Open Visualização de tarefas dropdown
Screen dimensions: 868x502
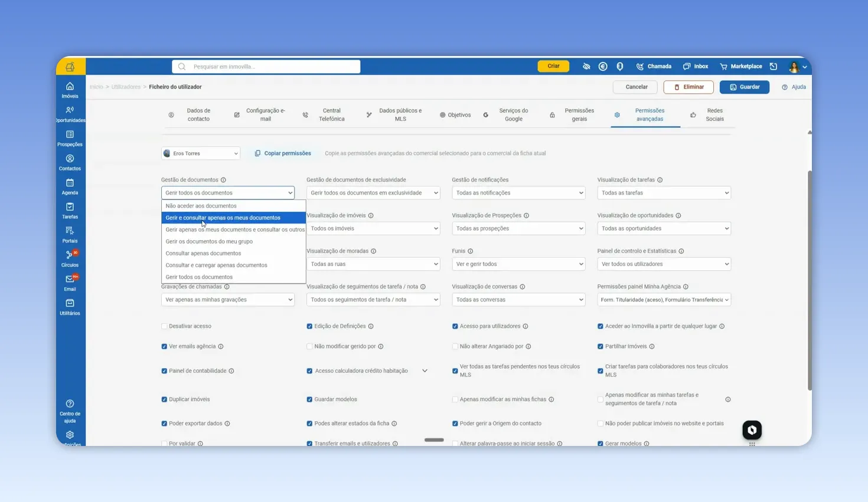pyautogui.click(x=664, y=193)
